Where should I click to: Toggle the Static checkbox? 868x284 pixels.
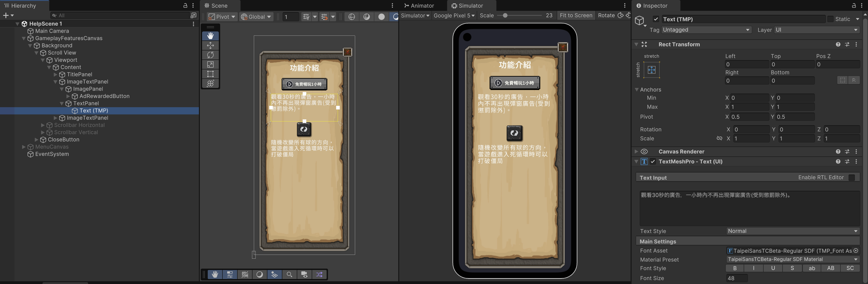pos(830,19)
